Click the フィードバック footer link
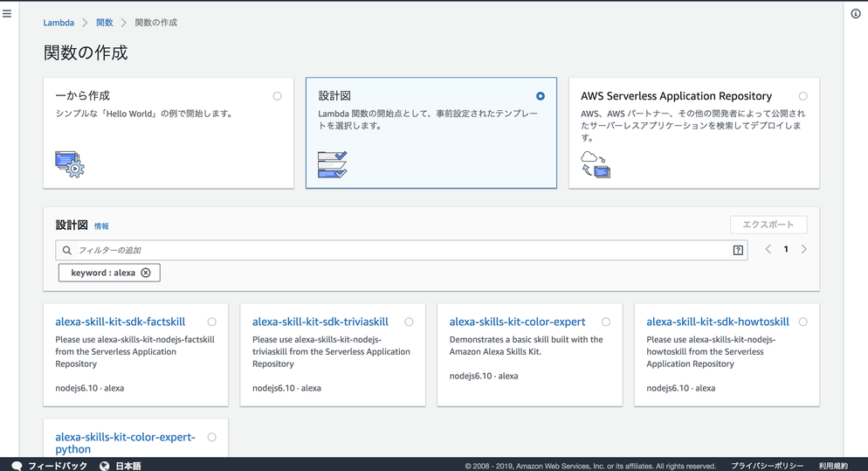The width and height of the screenshot is (868, 471). 58,466
